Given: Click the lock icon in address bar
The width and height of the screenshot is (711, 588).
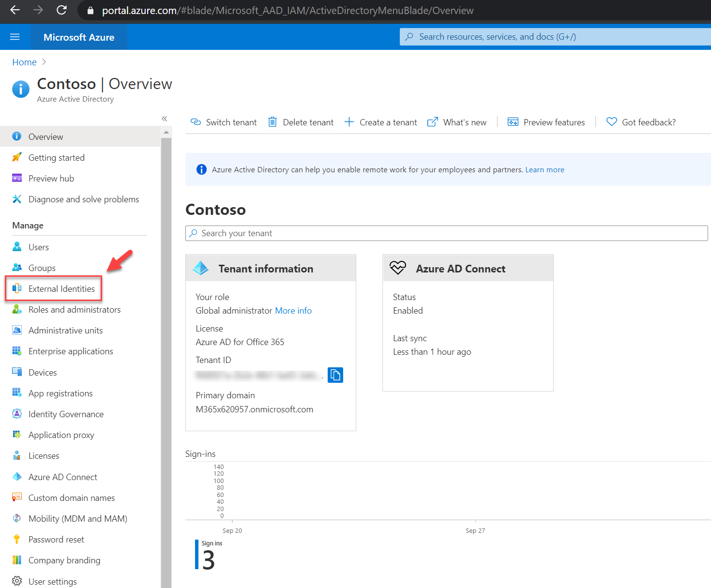Looking at the screenshot, I should [x=91, y=11].
